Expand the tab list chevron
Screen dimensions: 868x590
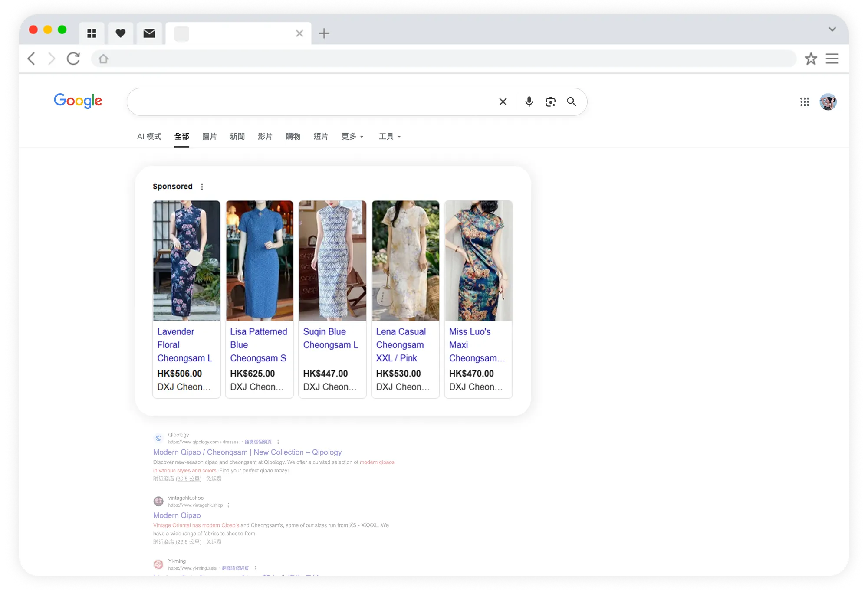(832, 29)
